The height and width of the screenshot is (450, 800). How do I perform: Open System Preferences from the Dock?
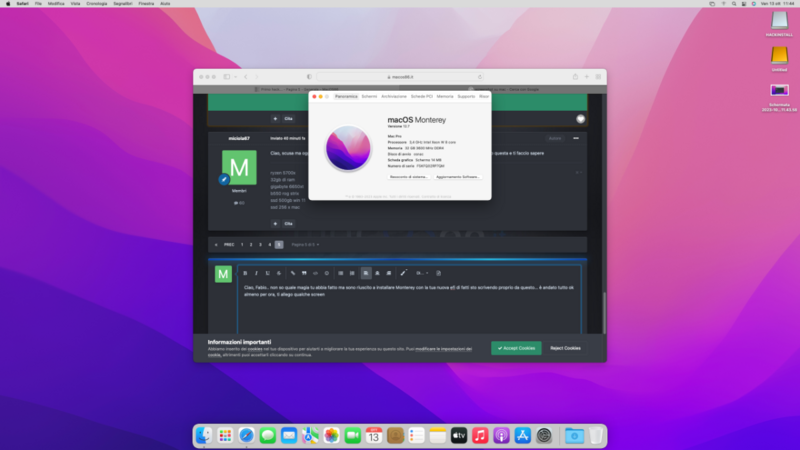click(x=544, y=435)
